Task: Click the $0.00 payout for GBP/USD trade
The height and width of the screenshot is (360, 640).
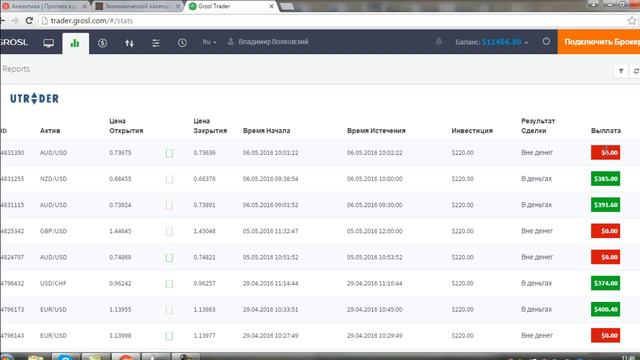Action: tap(605, 231)
